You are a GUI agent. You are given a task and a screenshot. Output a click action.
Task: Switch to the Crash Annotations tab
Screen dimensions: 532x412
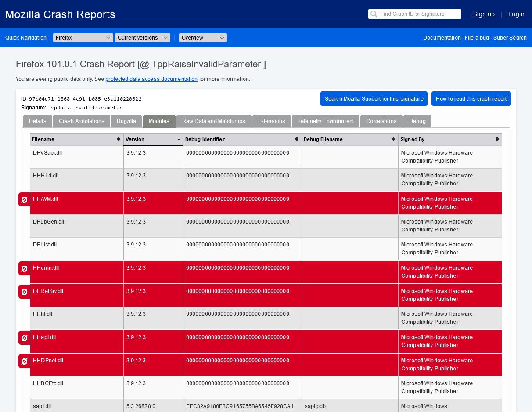(x=82, y=121)
